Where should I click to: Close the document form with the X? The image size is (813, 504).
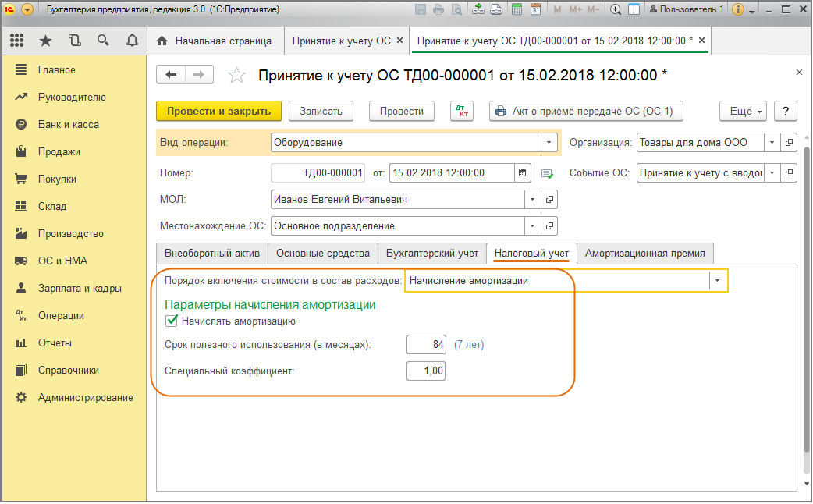point(799,72)
